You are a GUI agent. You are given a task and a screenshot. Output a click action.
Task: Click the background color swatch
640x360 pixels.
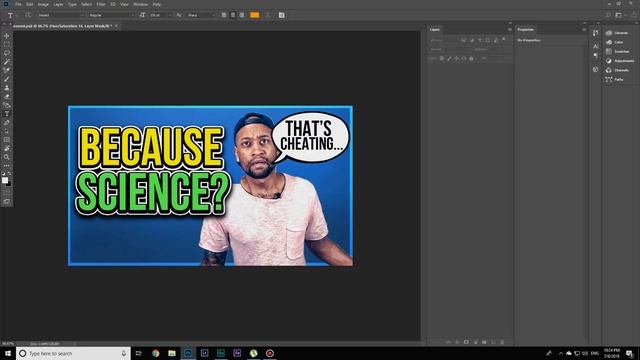pos(9,184)
